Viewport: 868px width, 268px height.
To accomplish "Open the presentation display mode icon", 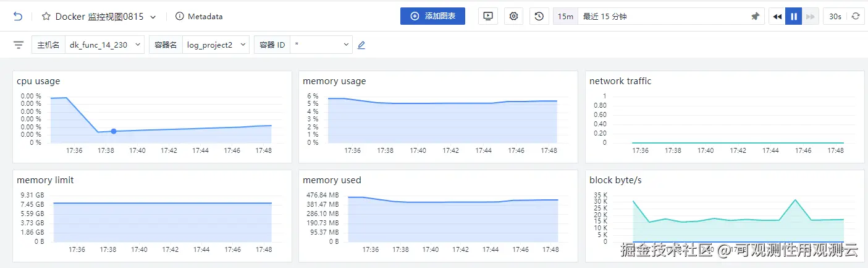I will (488, 17).
